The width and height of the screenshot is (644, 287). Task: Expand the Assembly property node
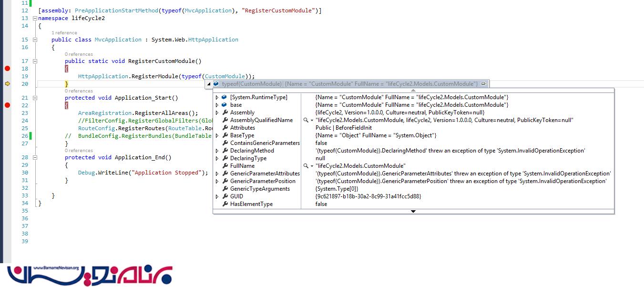pyautogui.click(x=217, y=113)
